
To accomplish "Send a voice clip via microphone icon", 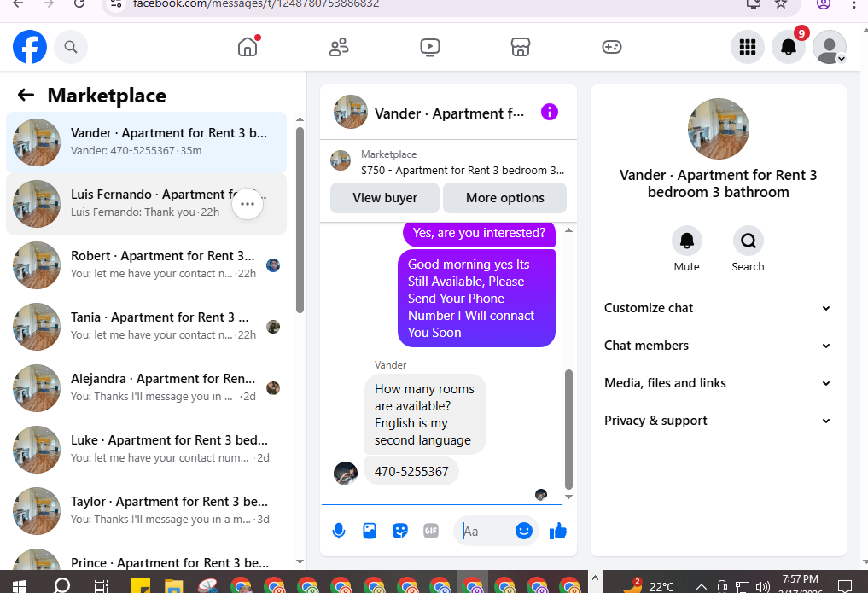I will click(x=339, y=531).
